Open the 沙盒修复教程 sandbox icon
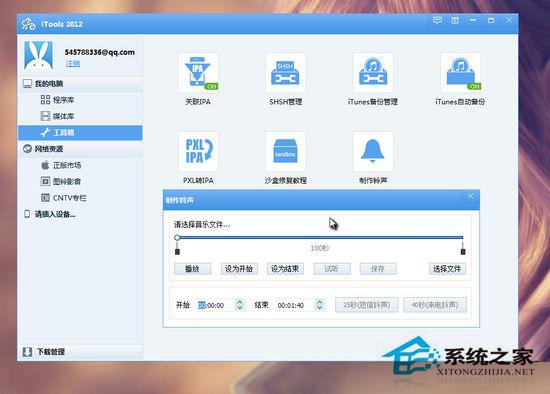 (x=286, y=151)
